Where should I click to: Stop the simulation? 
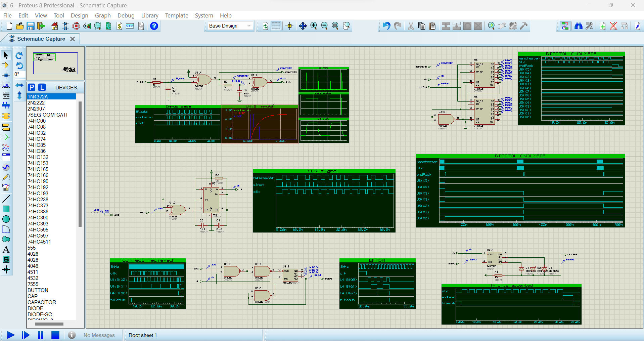click(x=55, y=335)
